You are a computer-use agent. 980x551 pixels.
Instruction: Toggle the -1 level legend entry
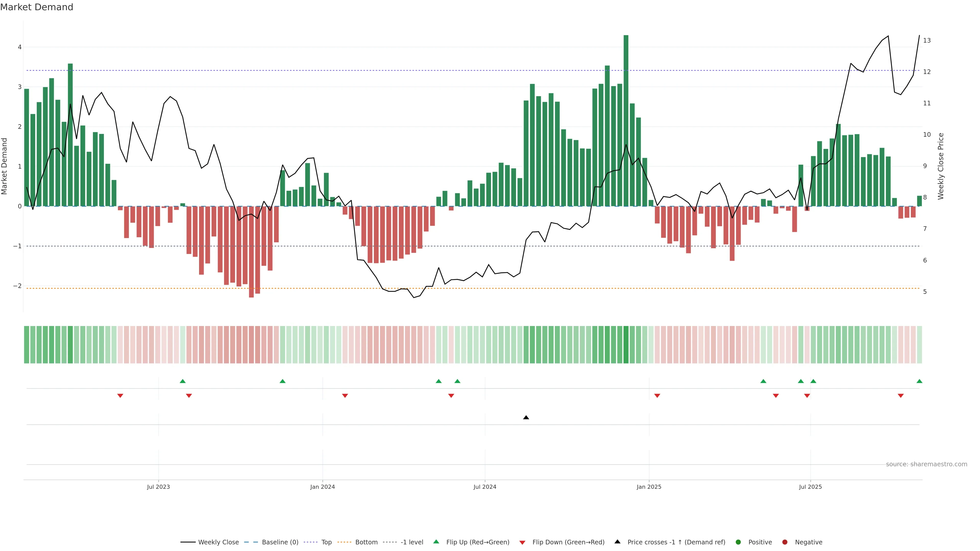click(412, 542)
